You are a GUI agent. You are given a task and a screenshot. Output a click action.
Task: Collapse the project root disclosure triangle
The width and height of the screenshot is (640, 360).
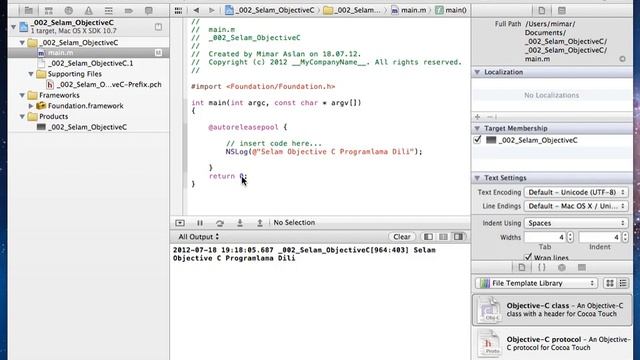[x=13, y=27]
